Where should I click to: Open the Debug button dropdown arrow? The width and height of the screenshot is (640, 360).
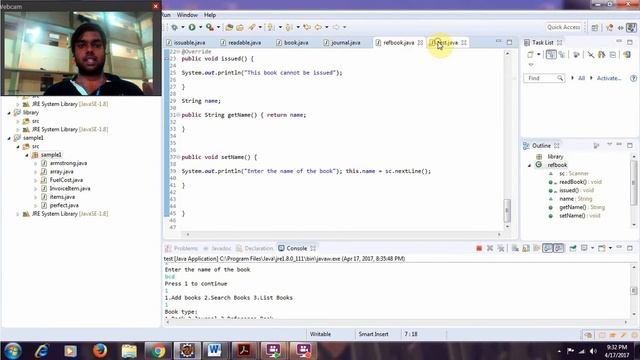pyautogui.click(x=183, y=27)
